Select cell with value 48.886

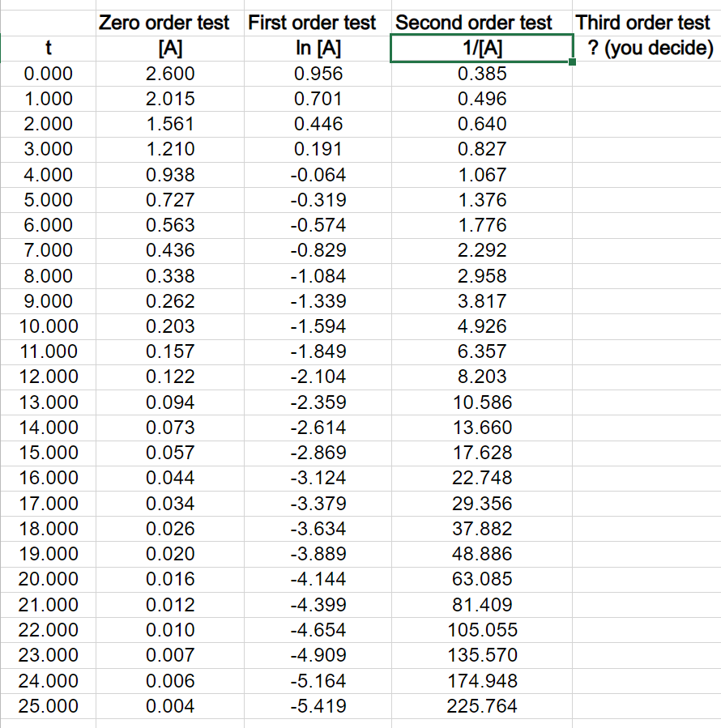482,554
